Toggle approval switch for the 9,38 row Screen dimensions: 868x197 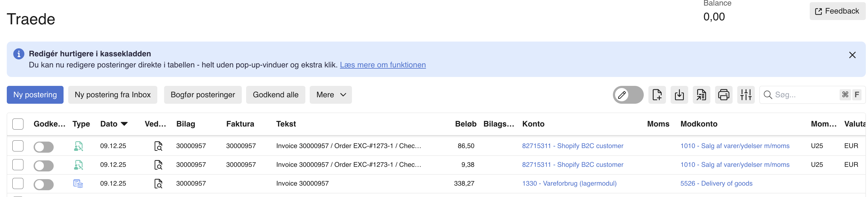pos(43,165)
